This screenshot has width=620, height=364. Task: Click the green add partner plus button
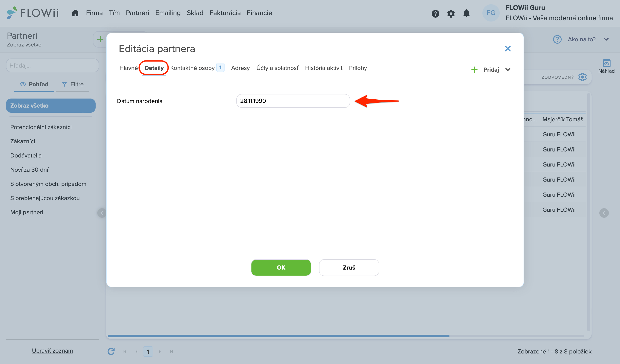(100, 39)
